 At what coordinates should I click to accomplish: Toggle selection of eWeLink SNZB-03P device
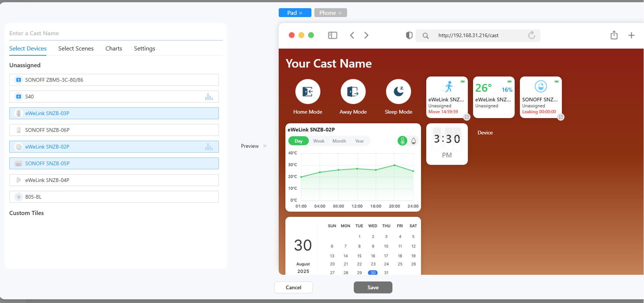(114, 113)
